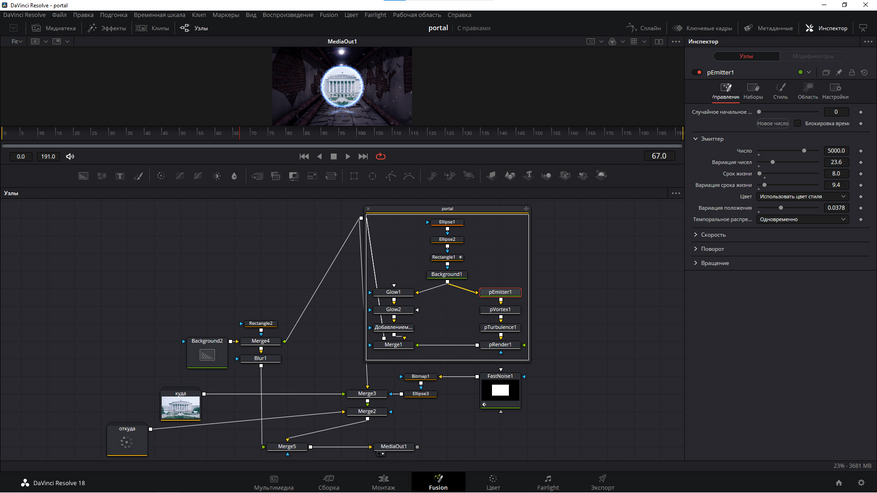Lock the pEmitter1 tool
The width and height of the screenshot is (877, 493).
click(852, 72)
